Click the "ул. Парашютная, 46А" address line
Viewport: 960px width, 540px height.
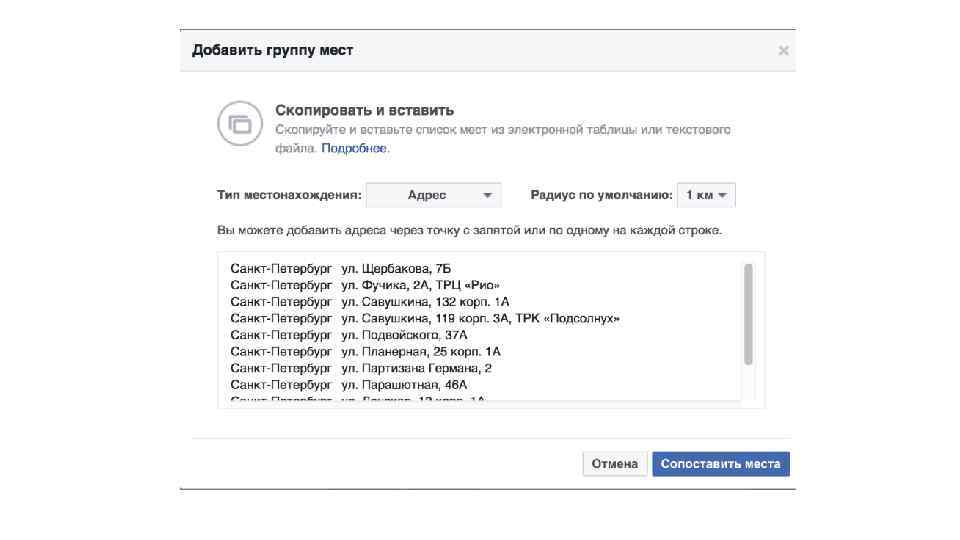coord(404,384)
